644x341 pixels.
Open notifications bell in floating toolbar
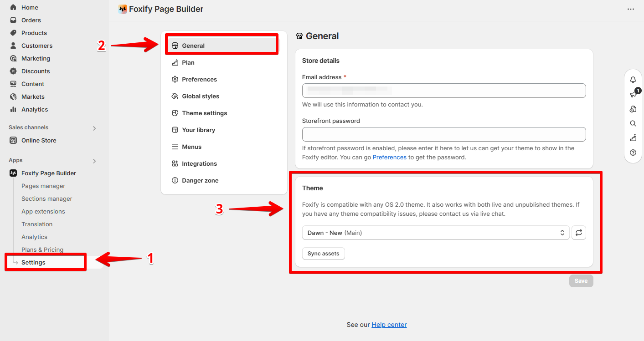(x=633, y=80)
